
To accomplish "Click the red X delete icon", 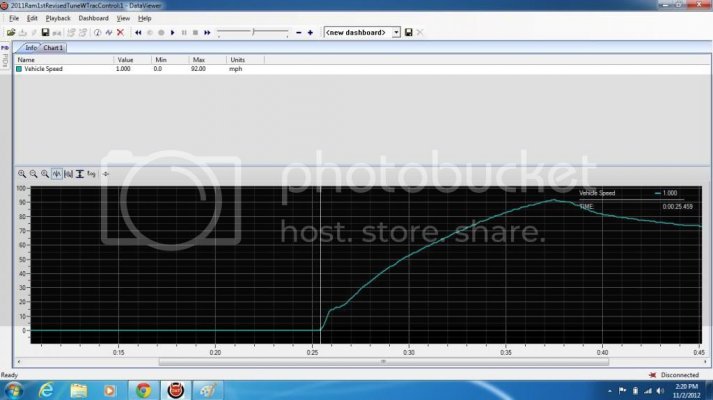I will coord(121,33).
